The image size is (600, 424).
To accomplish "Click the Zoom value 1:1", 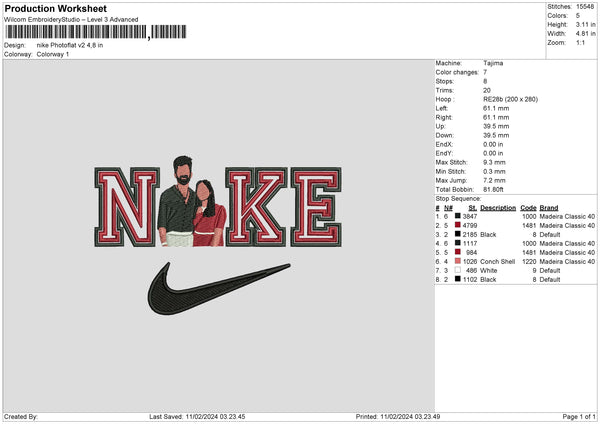I will (580, 43).
